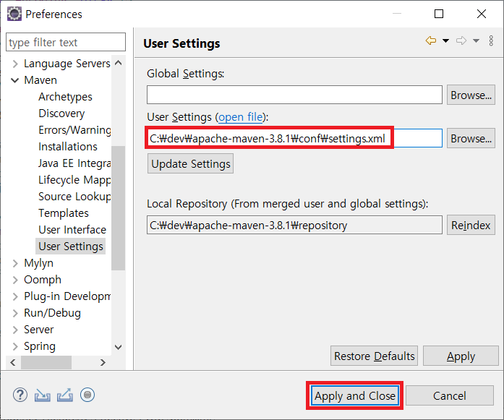Image resolution: width=504 pixels, height=420 pixels.
Task: Close the Preferences window
Action: coord(482,14)
